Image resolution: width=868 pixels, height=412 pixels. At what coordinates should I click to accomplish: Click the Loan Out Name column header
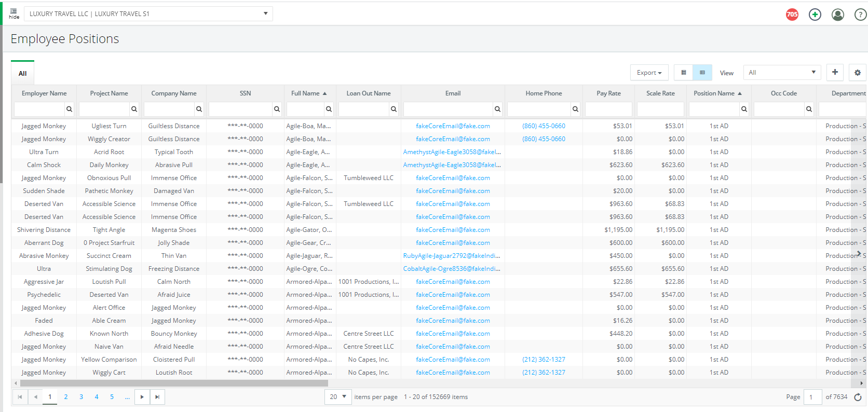tap(369, 93)
